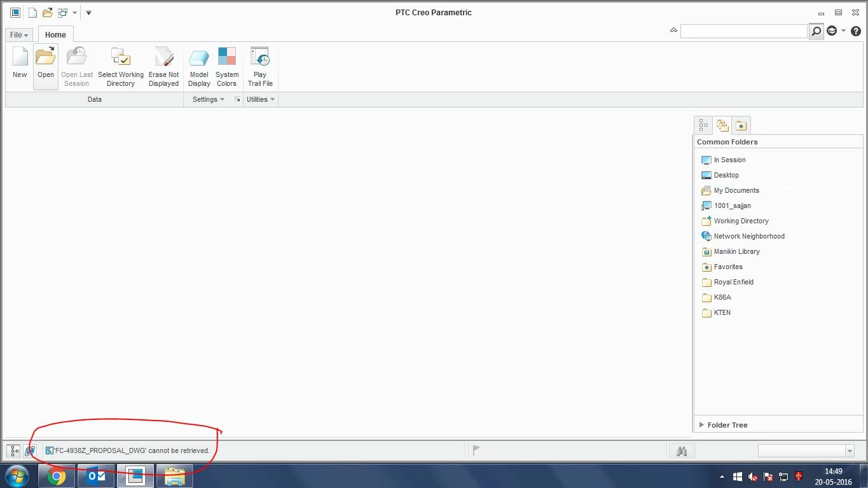
Task: Open System Colors settings
Action: point(226,67)
